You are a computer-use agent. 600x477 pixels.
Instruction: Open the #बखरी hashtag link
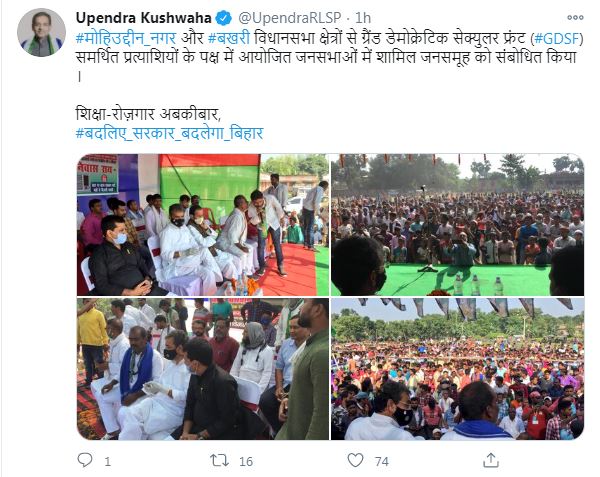(x=229, y=38)
